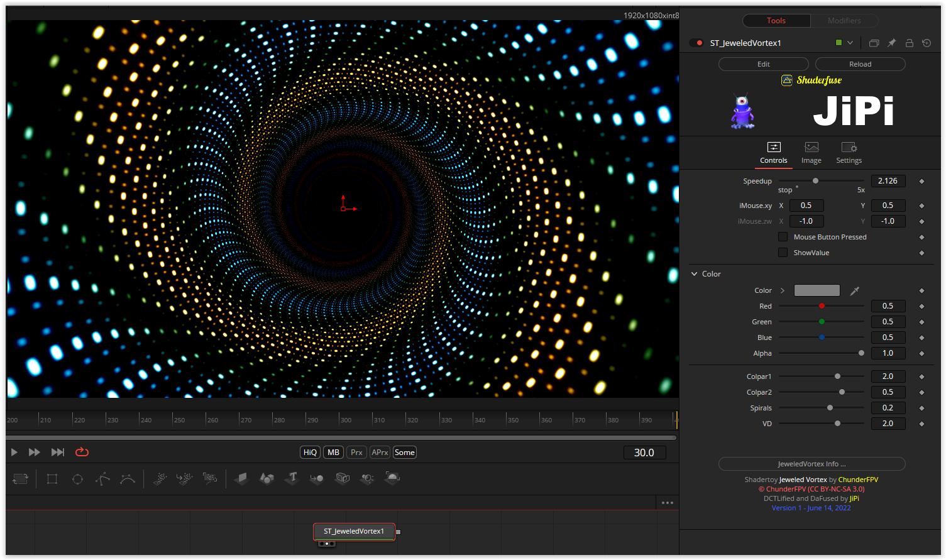The width and height of the screenshot is (946, 560).
Task: Click the iMouse.xy X value field
Action: [x=806, y=206]
